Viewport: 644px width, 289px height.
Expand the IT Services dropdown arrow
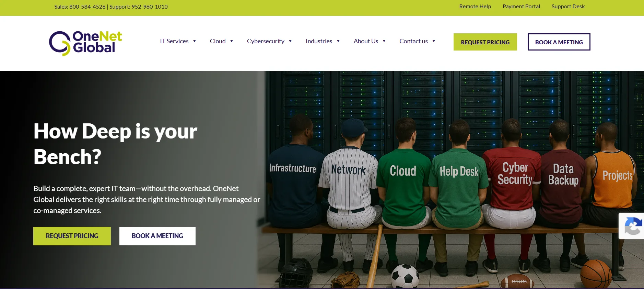coord(195,41)
